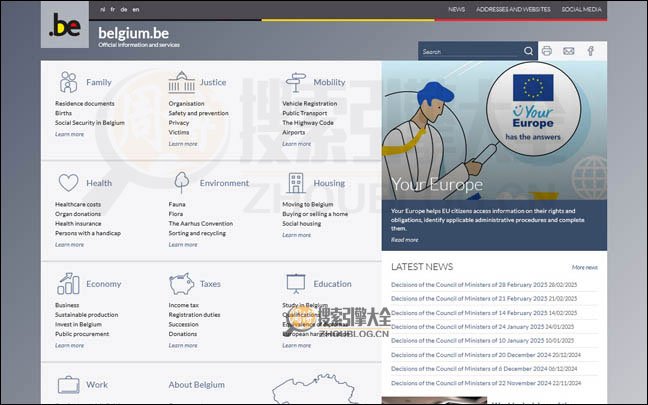Image resolution: width=648 pixels, height=405 pixels.
Task: Open The Highway Code link
Action: pos(308,122)
